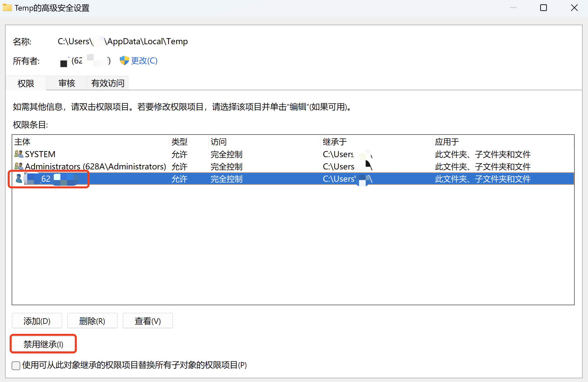Enable the replace child object permissions checkbox

tap(16, 365)
